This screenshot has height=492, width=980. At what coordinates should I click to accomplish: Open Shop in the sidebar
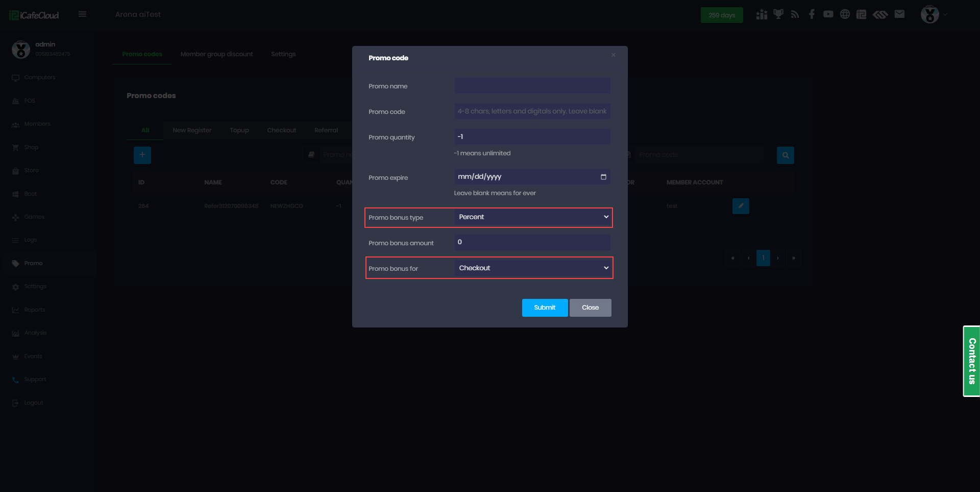[x=31, y=148]
